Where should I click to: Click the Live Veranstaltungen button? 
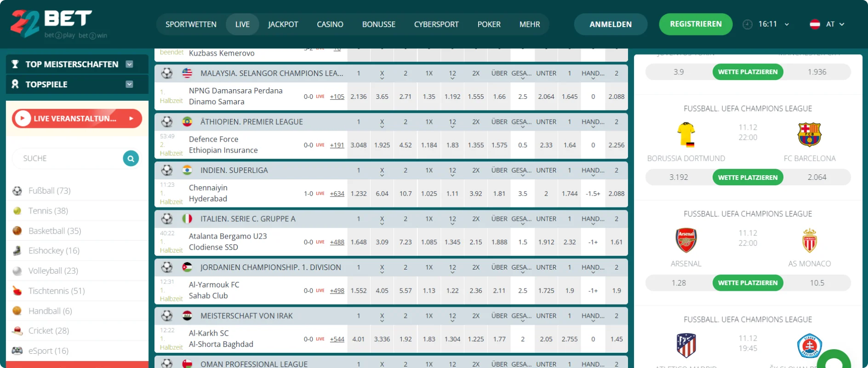[x=77, y=119]
